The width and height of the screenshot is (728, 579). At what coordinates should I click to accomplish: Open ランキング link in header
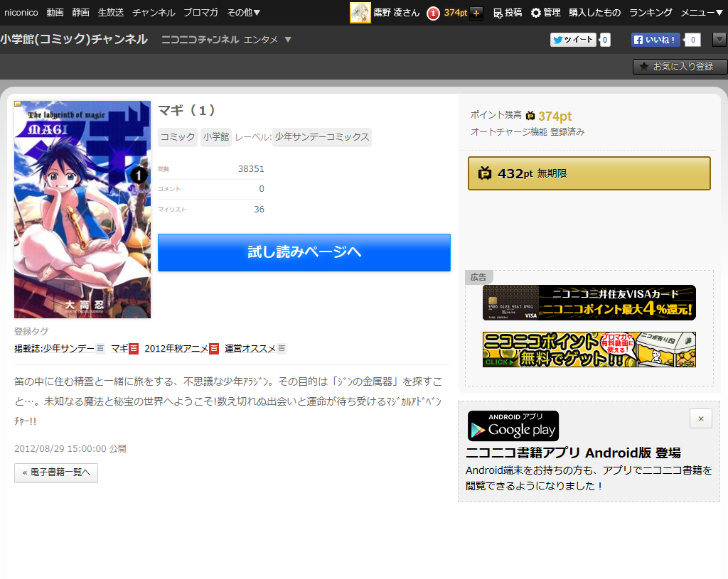pos(651,13)
